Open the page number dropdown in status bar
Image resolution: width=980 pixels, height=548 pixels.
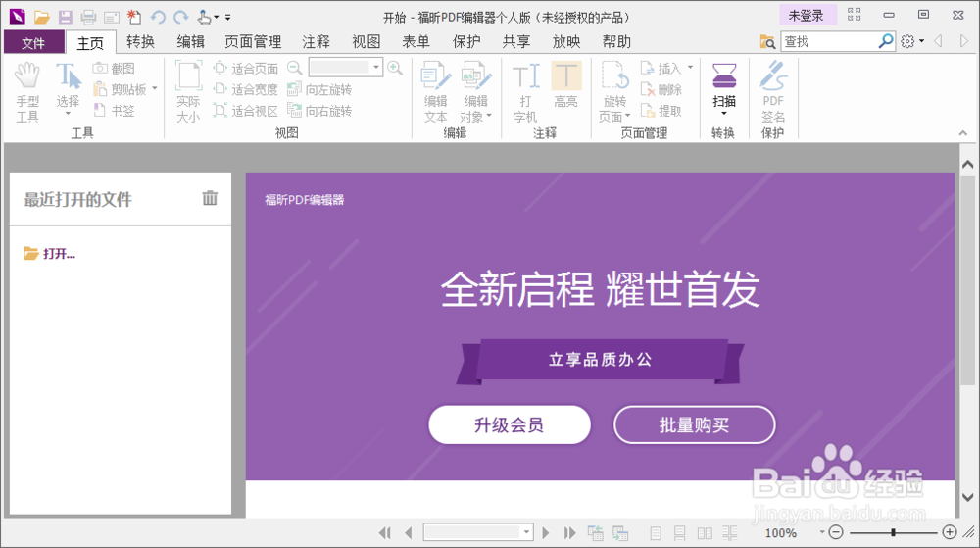coord(527,532)
